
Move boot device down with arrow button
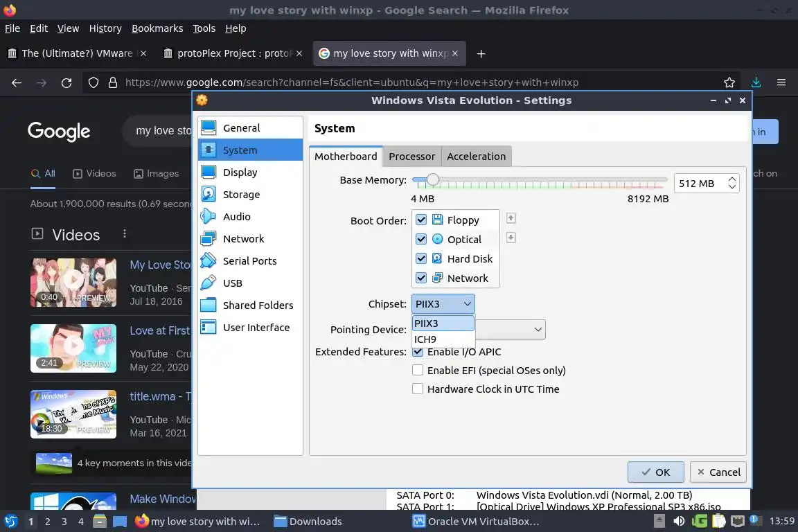click(511, 238)
